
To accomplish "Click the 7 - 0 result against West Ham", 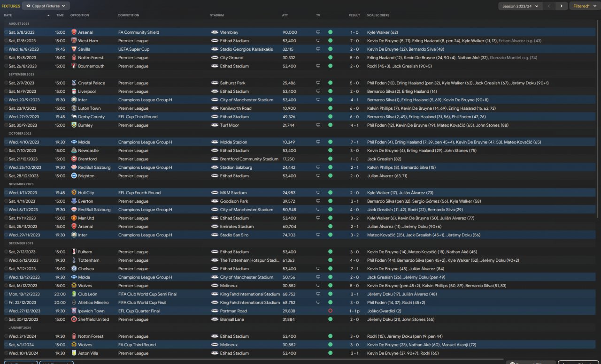I will tap(354, 41).
